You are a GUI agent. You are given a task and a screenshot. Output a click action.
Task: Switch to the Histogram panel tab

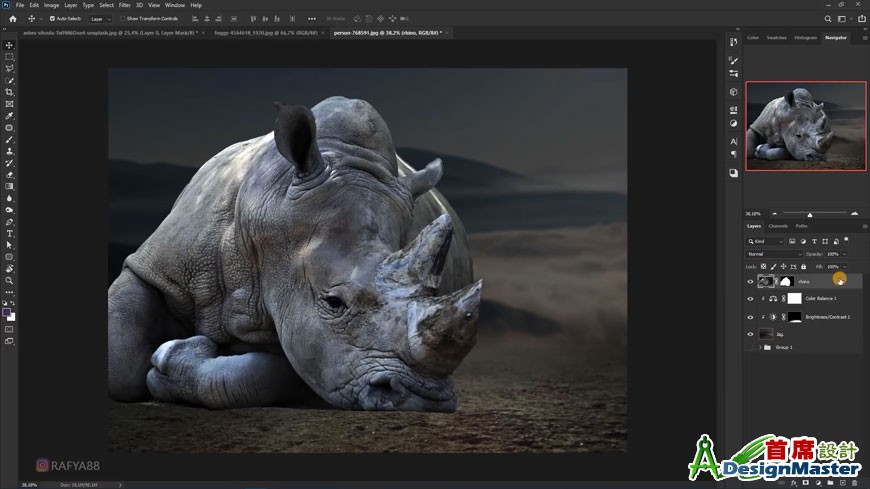tap(805, 38)
